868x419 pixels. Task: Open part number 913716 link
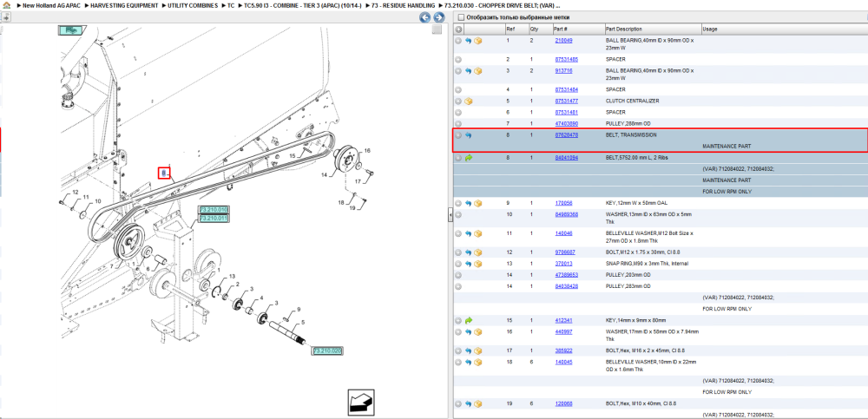563,71
